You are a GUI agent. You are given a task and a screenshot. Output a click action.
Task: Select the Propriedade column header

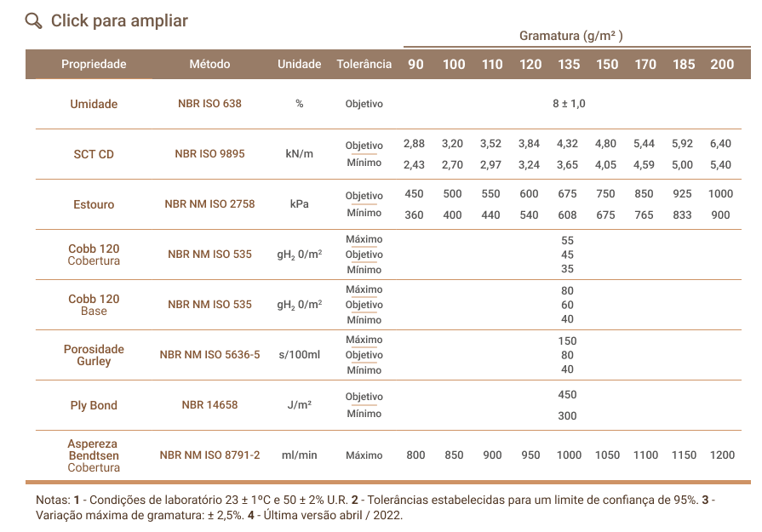pyautogui.click(x=94, y=64)
